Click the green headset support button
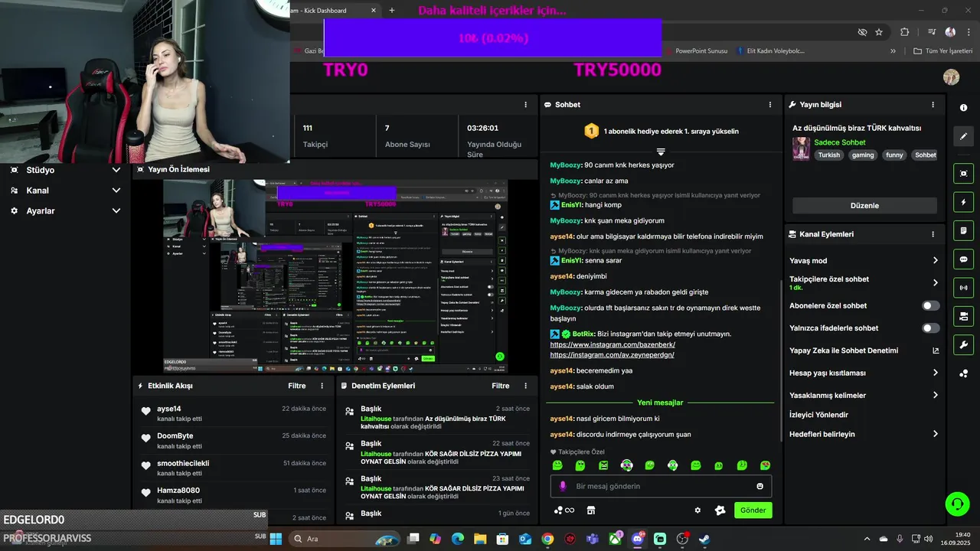Image resolution: width=980 pixels, height=551 pixels. click(957, 504)
